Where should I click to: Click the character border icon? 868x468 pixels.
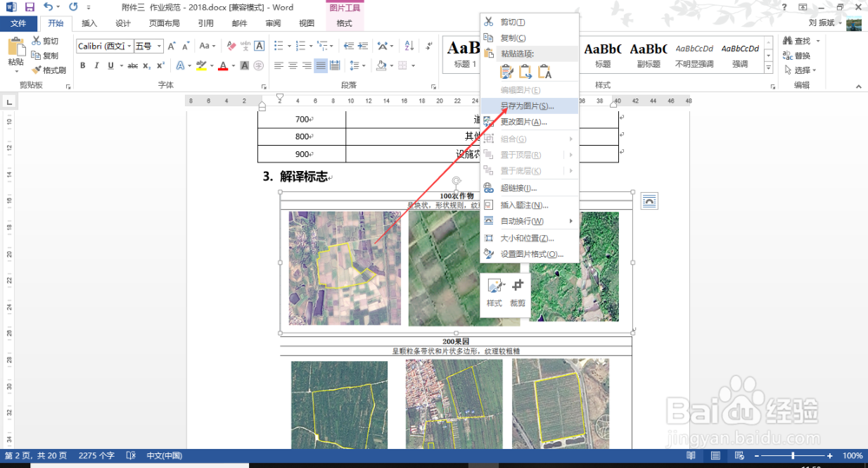[x=259, y=46]
